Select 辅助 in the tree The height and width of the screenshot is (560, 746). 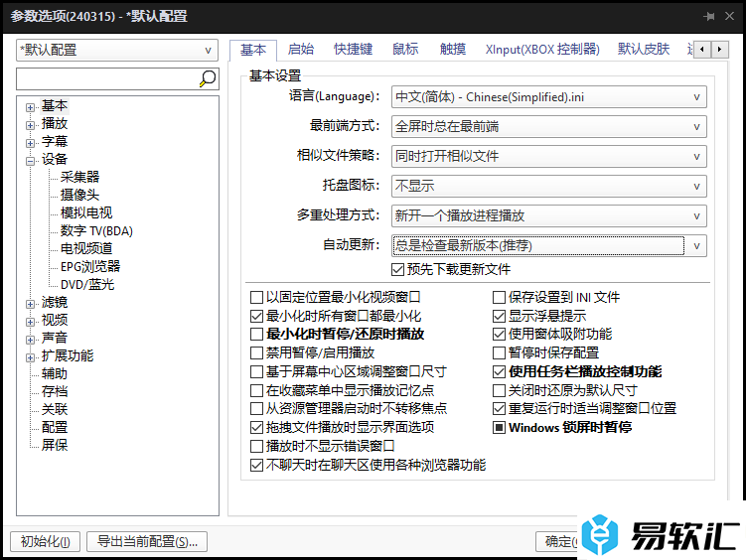pos(55,373)
